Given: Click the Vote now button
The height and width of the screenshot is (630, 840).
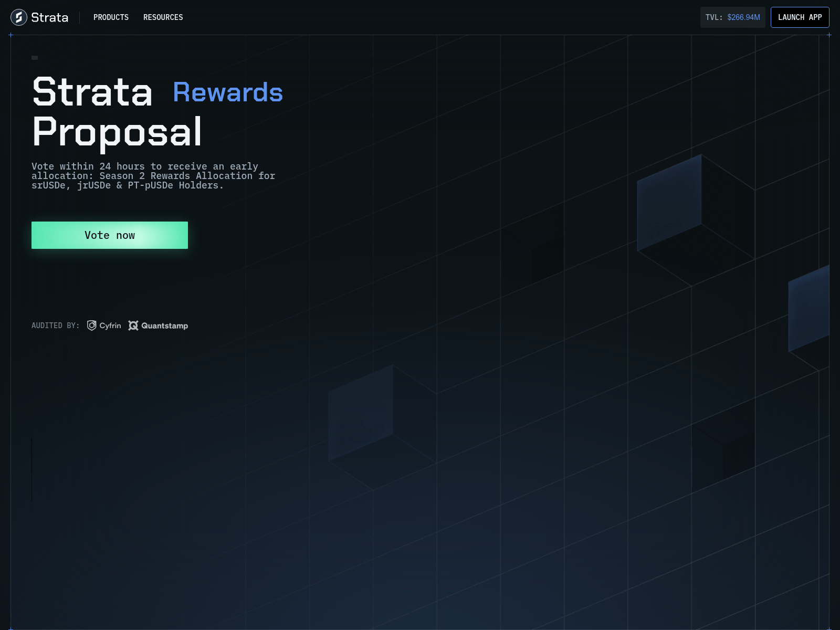Looking at the screenshot, I should tap(110, 235).
